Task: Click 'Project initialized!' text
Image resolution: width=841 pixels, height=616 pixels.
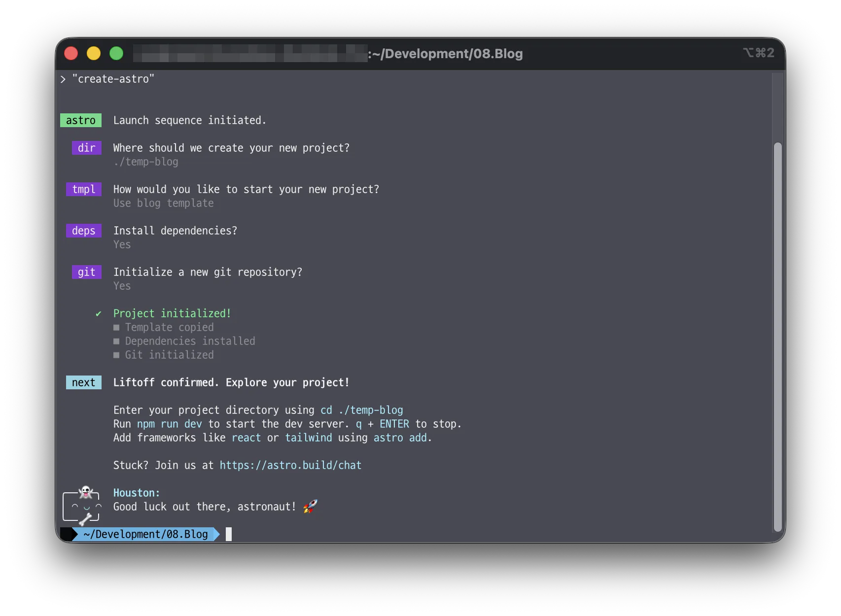Action: pos(172,313)
